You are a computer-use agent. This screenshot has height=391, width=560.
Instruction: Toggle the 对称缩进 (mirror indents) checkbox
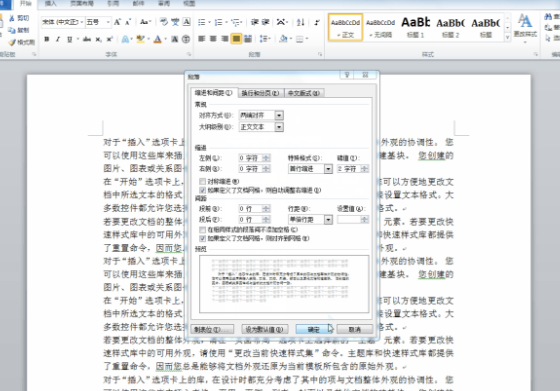202,181
